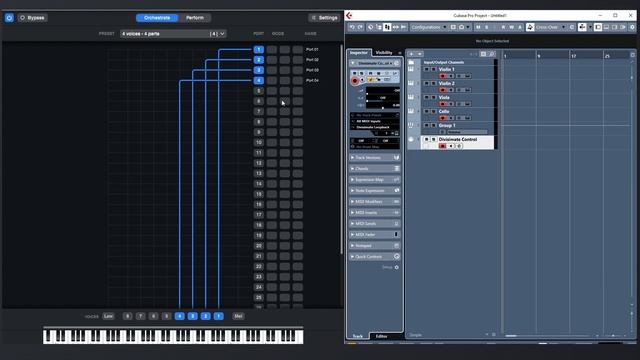Toggle the left zone layout icon
Image resolution: width=640 pixels, height=360 pixels.
(598, 27)
